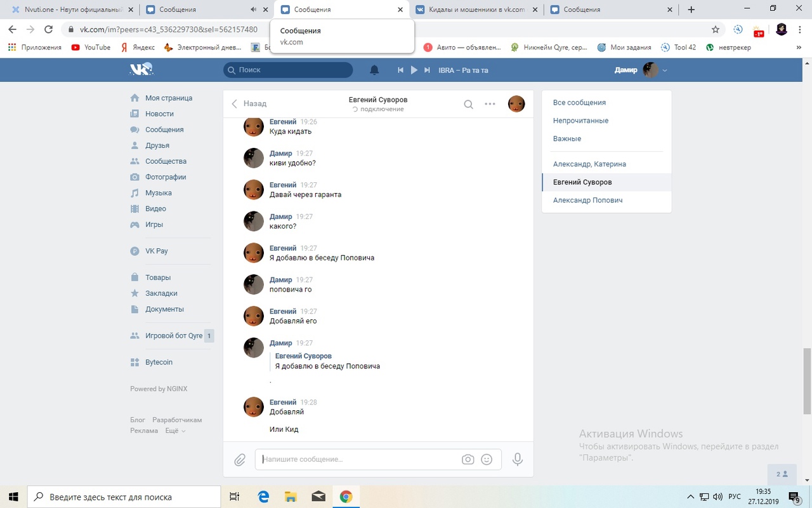812x508 pixels.
Task: Bookmark this page with the star icon
Action: [716, 29]
